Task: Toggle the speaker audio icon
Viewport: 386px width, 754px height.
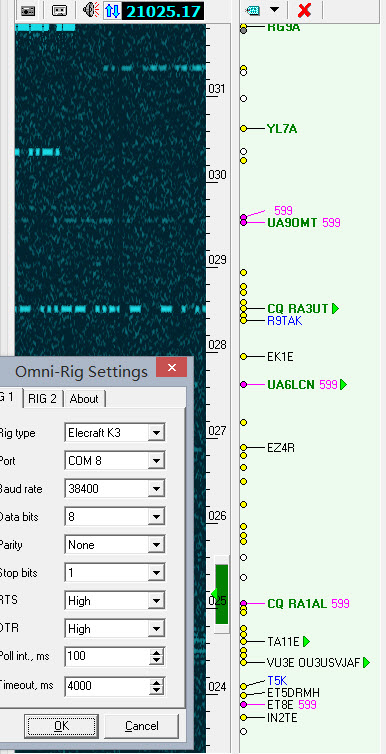Action: (90, 10)
